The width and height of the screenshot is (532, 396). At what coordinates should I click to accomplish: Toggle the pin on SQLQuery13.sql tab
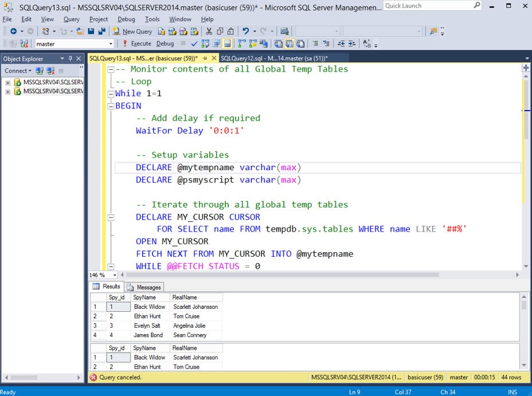pos(205,58)
